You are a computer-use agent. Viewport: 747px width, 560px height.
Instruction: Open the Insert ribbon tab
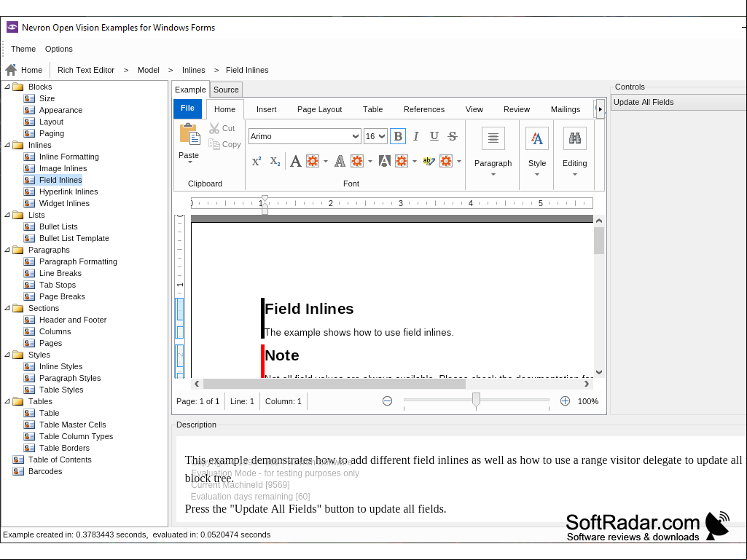point(266,109)
